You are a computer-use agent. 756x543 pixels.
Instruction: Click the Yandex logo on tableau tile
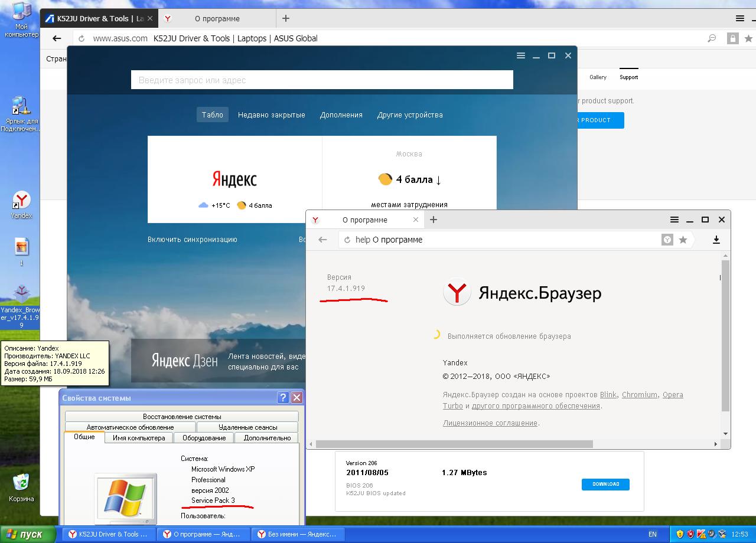pyautogui.click(x=234, y=179)
